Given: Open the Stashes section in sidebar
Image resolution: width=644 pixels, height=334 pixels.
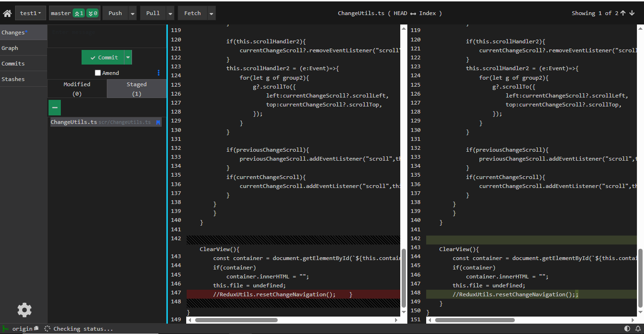Looking at the screenshot, I should click(x=24, y=79).
